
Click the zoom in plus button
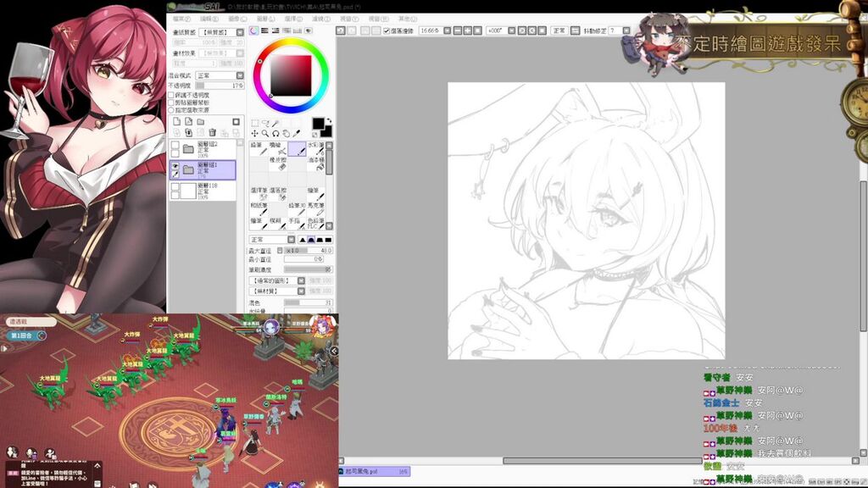(468, 31)
